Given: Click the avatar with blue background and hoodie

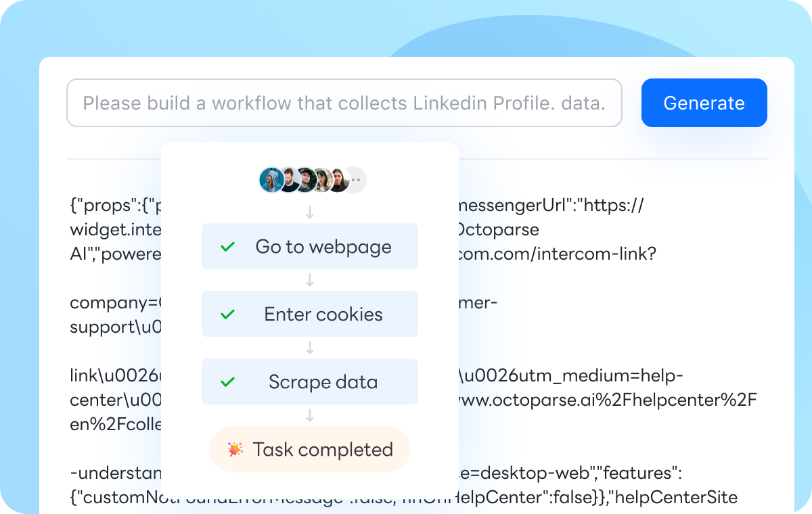Looking at the screenshot, I should click(x=271, y=180).
